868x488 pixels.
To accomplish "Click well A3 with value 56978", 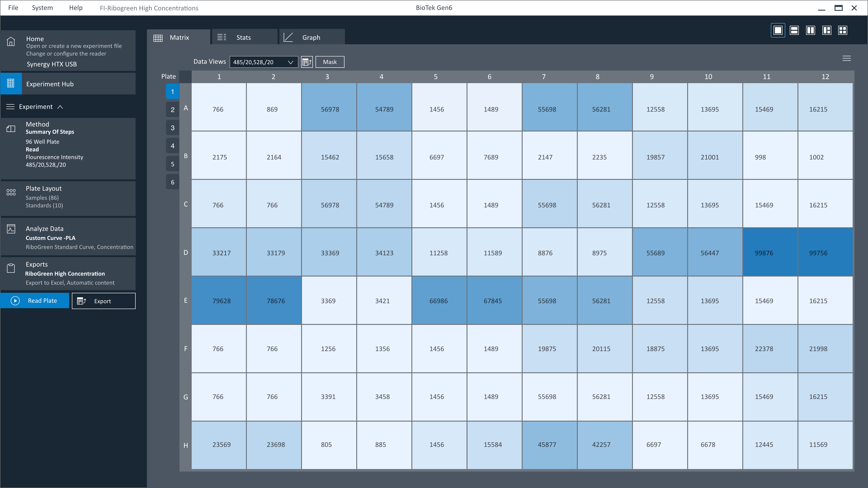I will tap(329, 107).
